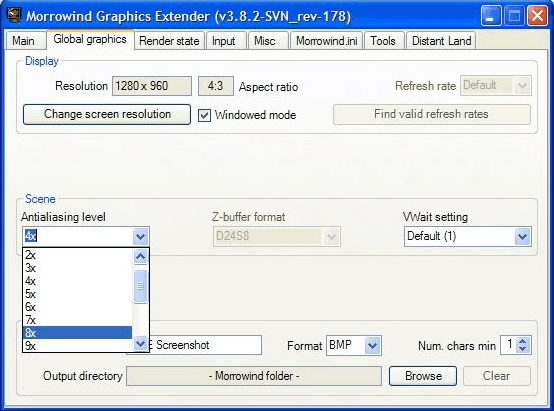Choose 2x antialiasing from the list
554x411 pixels.
(x=77, y=255)
